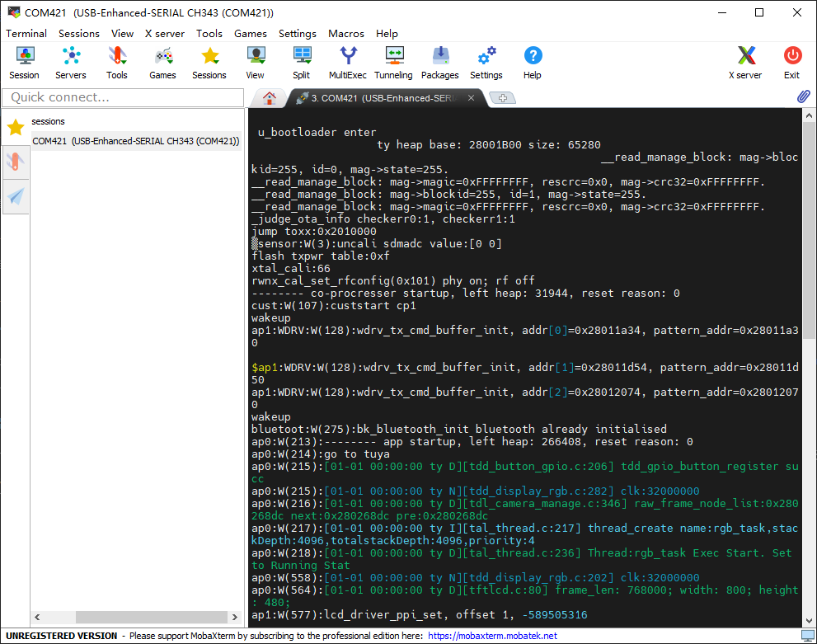Open a new tab with plus button

tap(502, 98)
